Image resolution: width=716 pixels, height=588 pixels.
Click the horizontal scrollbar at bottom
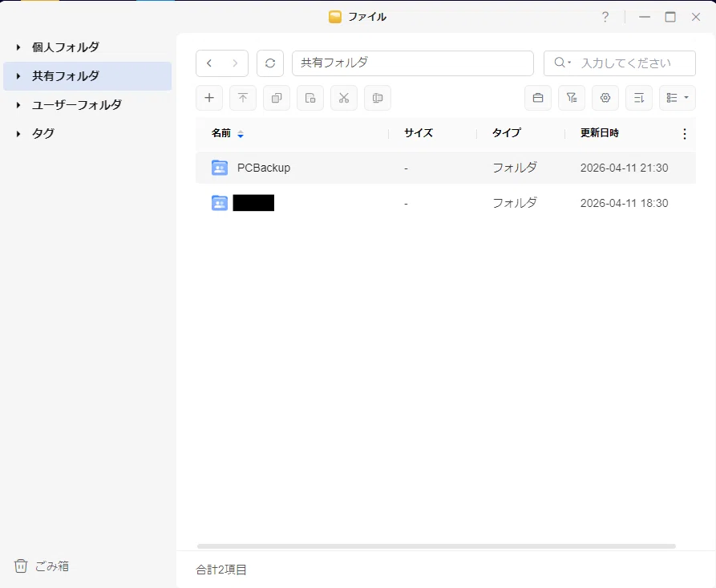[x=436, y=546]
